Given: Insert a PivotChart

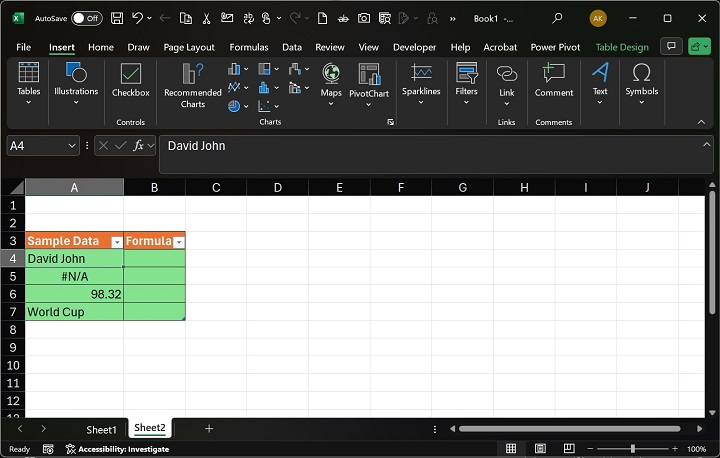Looking at the screenshot, I should pyautogui.click(x=368, y=84).
